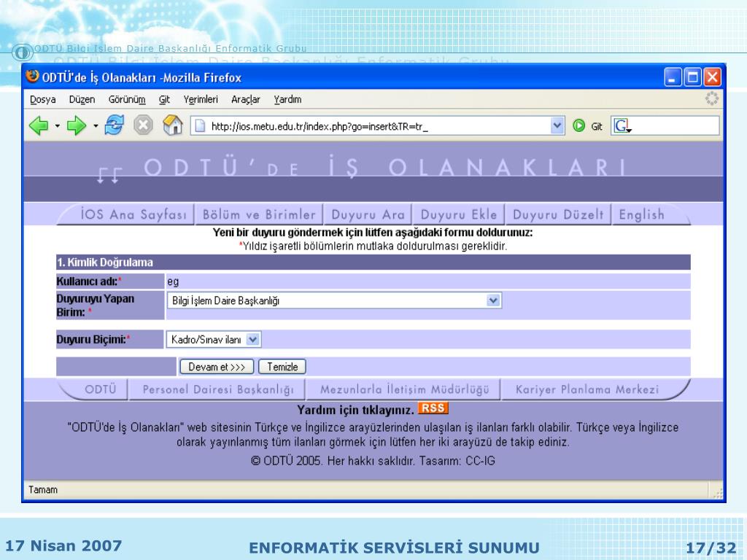This screenshot has height=560, width=747.
Task: Click the Kullanıcı adı input field
Action: (427, 281)
